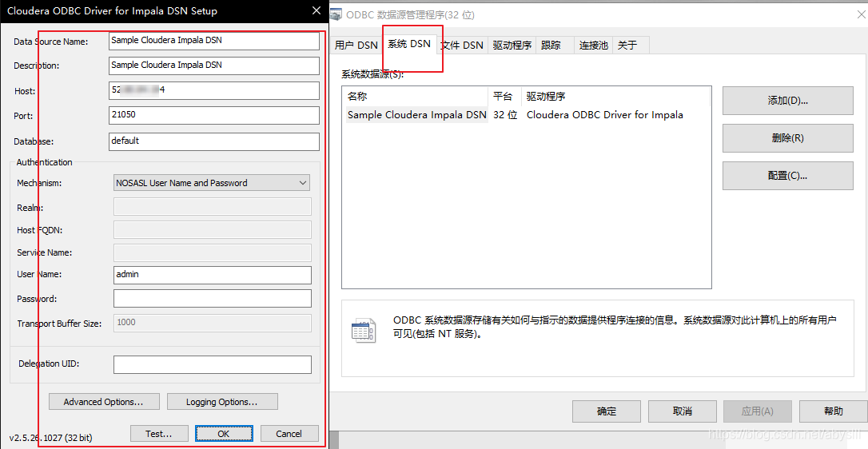Click the version text v2.5.26.1027 (32 bit)
This screenshot has height=449, width=868.
click(x=51, y=437)
